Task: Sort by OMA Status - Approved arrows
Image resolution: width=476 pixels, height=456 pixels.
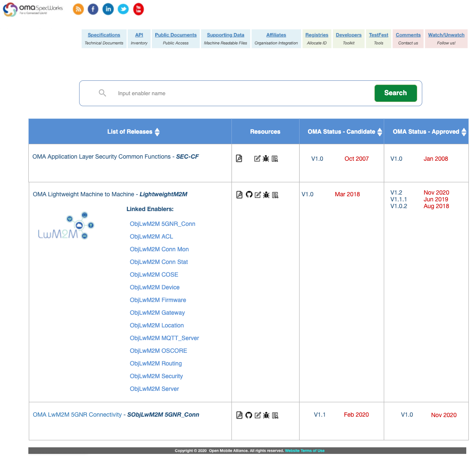Action: click(464, 132)
